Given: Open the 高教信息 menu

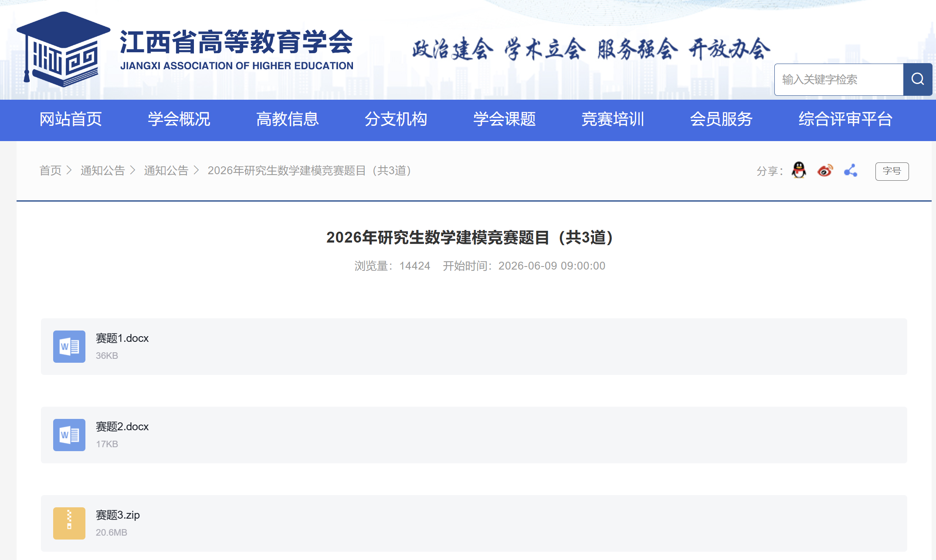Looking at the screenshot, I should pyautogui.click(x=287, y=119).
